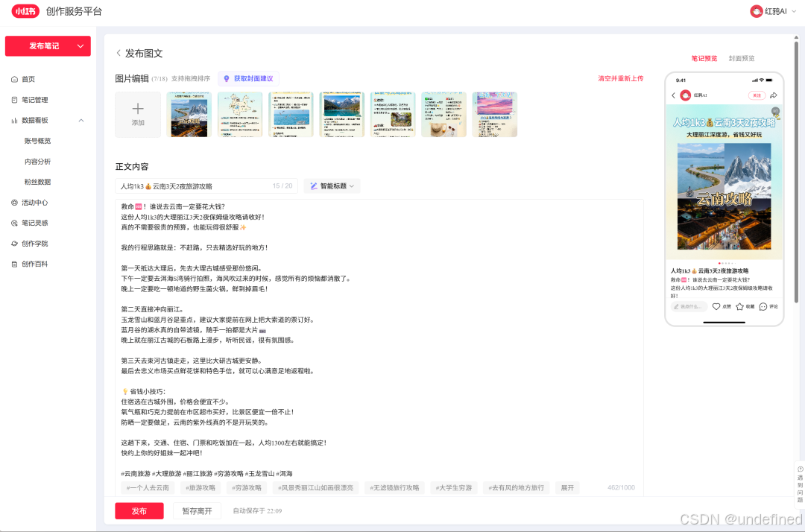This screenshot has width=805, height=532.
Task: Open 账号概览 submenu item
Action: pos(37,141)
